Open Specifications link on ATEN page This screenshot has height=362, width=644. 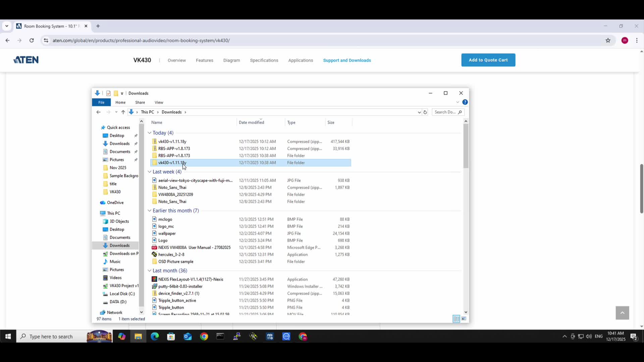pyautogui.click(x=264, y=60)
